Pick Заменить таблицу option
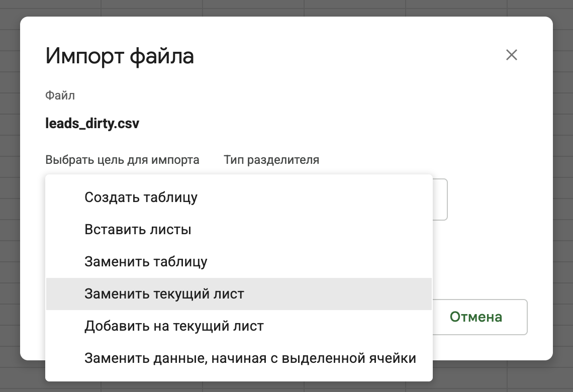573x392 pixels. 239,261
